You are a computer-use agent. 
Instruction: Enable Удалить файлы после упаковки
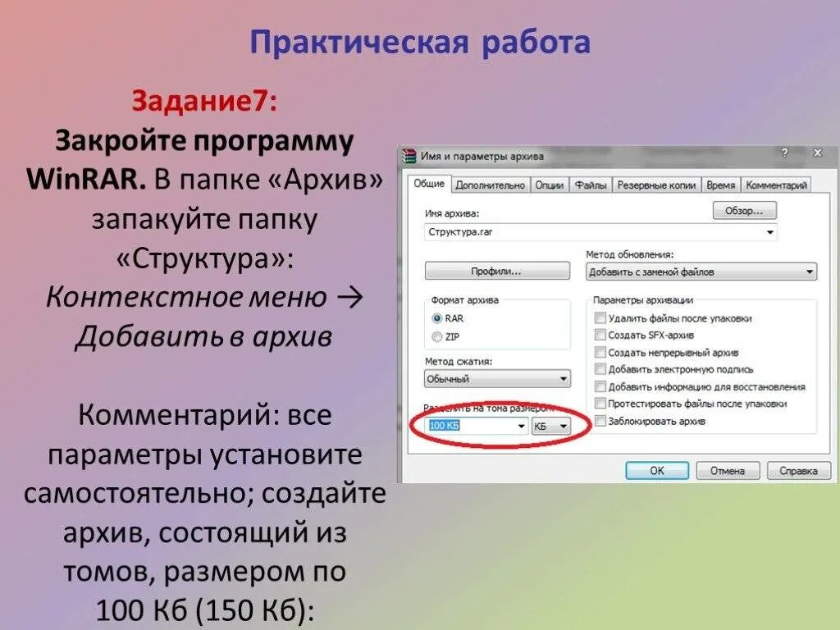[600, 318]
